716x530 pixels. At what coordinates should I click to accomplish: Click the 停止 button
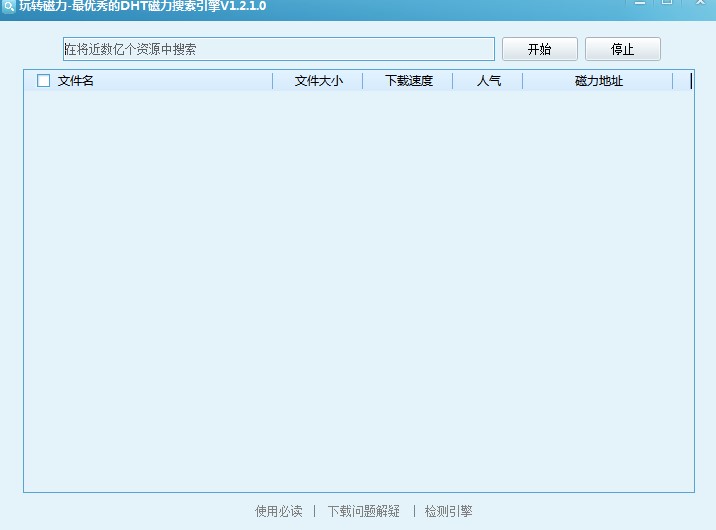623,49
